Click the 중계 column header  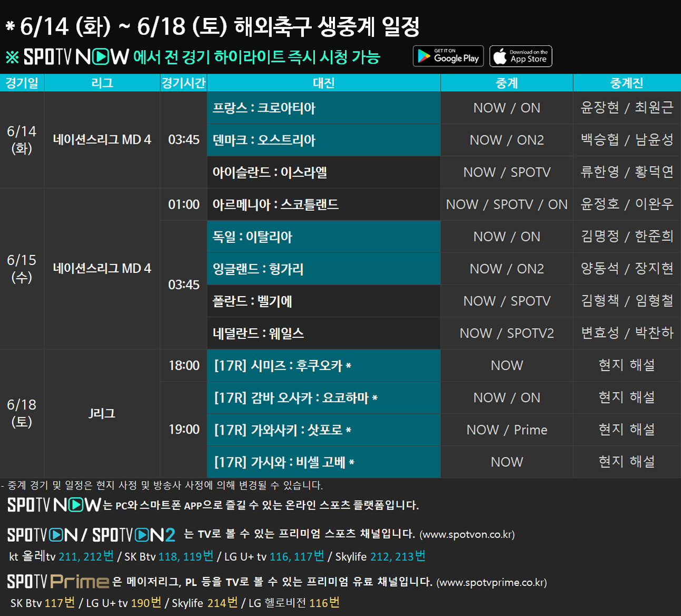[507, 83]
